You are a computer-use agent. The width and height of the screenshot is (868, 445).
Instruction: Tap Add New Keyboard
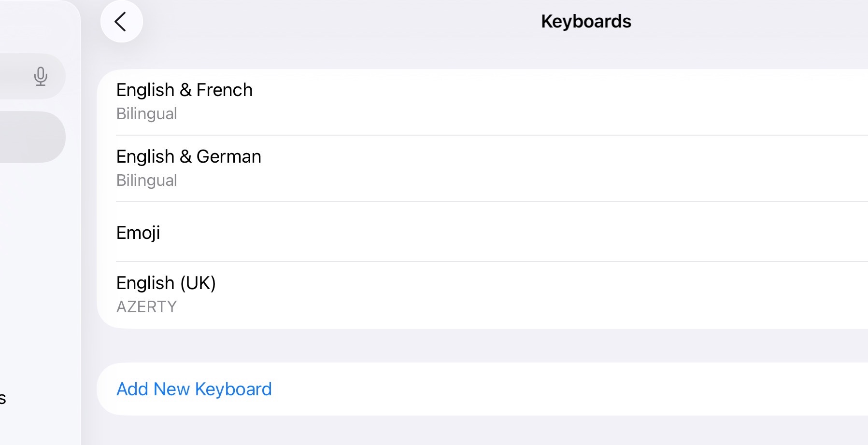[194, 389]
